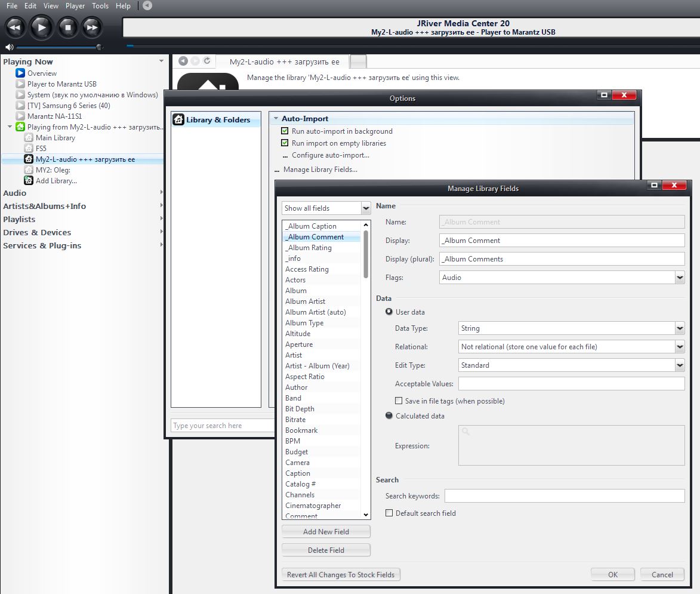This screenshot has width=700, height=594.
Task: Open the Help menu
Action: pyautogui.click(x=123, y=6)
